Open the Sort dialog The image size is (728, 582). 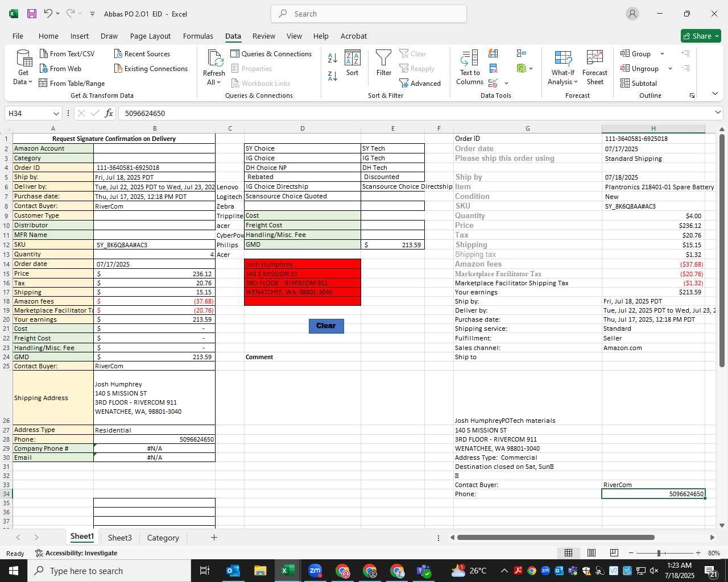pos(353,63)
